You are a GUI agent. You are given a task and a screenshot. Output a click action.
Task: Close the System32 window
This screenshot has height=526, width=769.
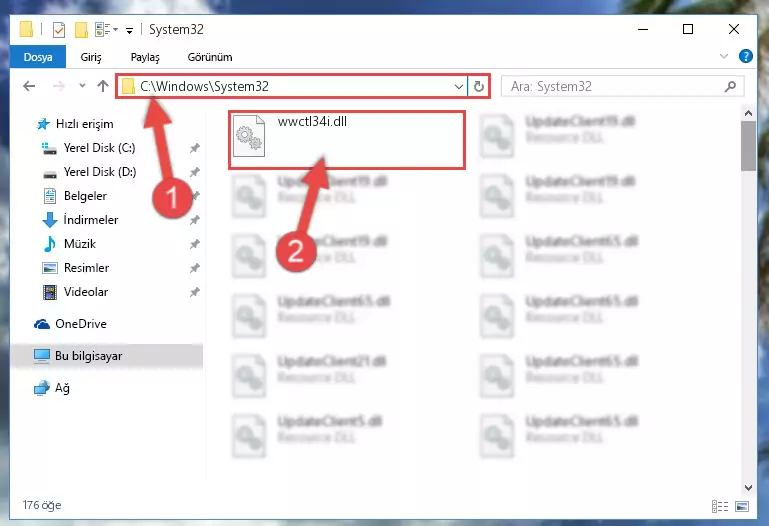point(734,29)
